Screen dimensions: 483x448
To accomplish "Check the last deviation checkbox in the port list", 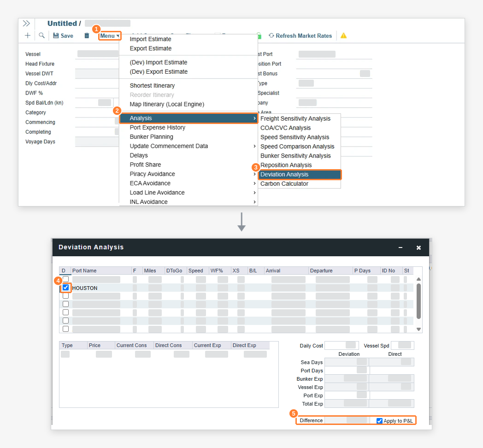I will (x=65, y=329).
